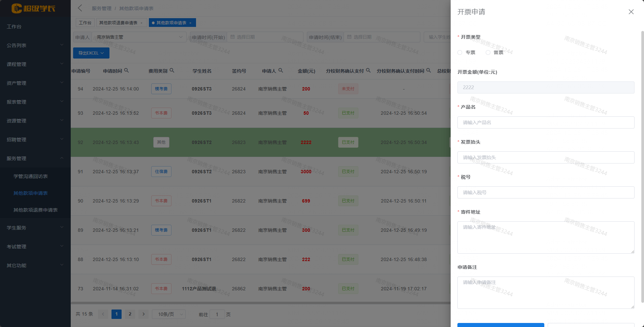644x327 pixels.
Task: Click search icon beside 申请时间 column
Action: pos(126,71)
